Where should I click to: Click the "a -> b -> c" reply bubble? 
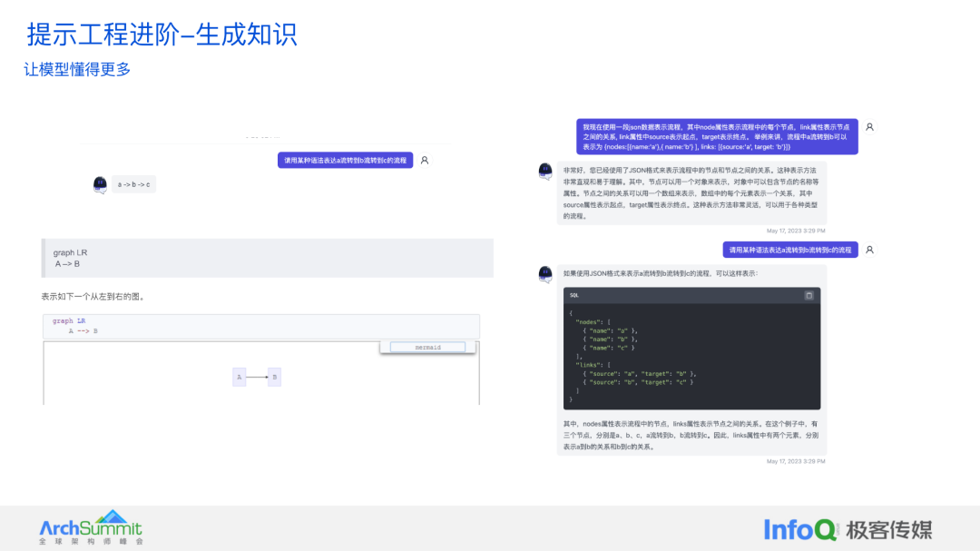point(133,184)
